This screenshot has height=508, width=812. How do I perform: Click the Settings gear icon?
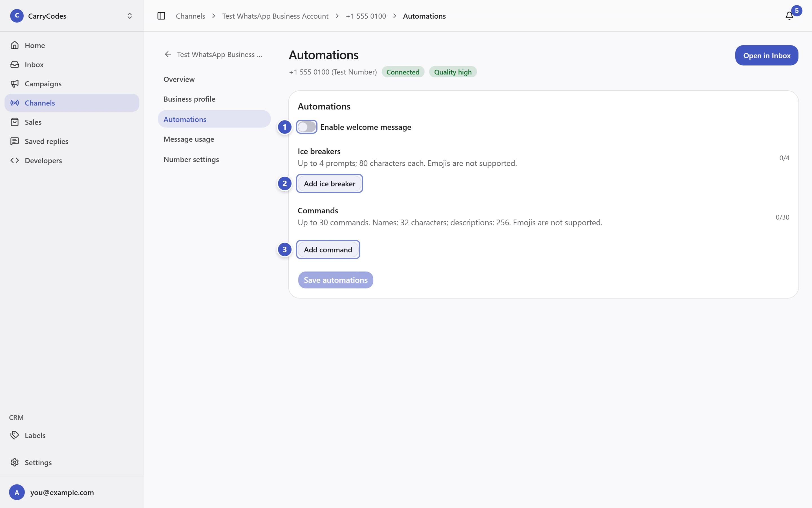click(14, 462)
